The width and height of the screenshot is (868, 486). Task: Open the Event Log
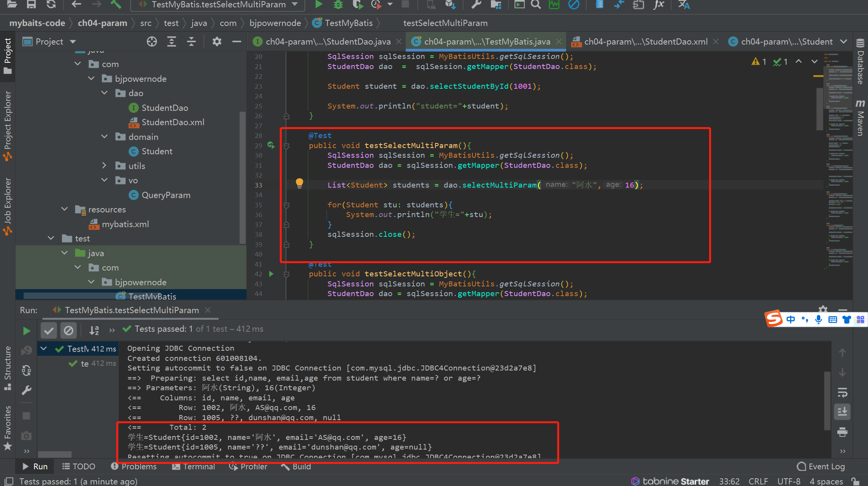click(821, 467)
